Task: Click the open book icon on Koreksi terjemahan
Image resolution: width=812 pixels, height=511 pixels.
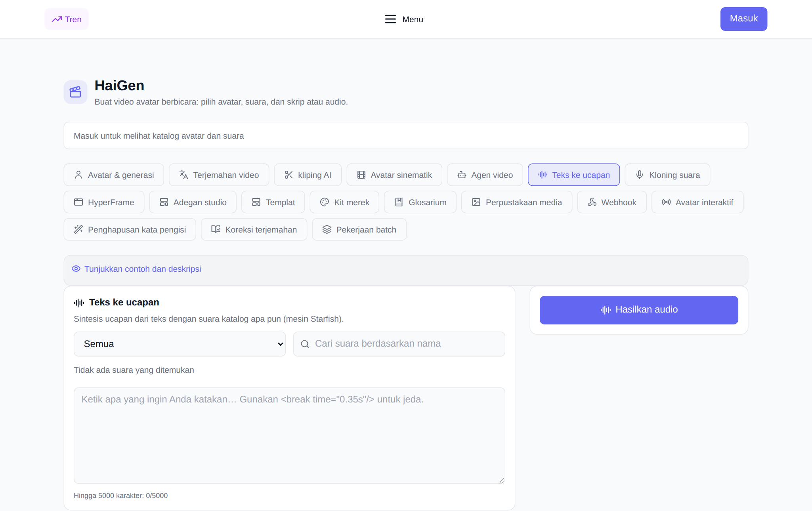Action: pos(216,229)
